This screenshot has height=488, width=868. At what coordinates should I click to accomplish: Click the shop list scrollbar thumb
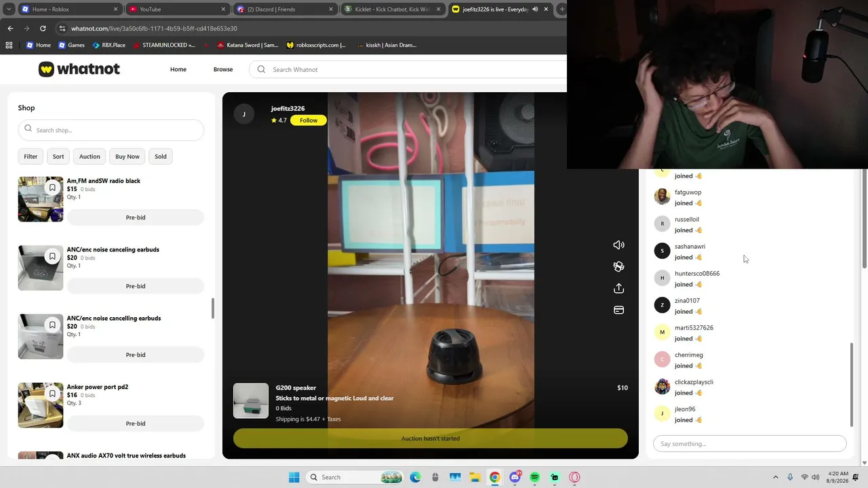(x=213, y=308)
